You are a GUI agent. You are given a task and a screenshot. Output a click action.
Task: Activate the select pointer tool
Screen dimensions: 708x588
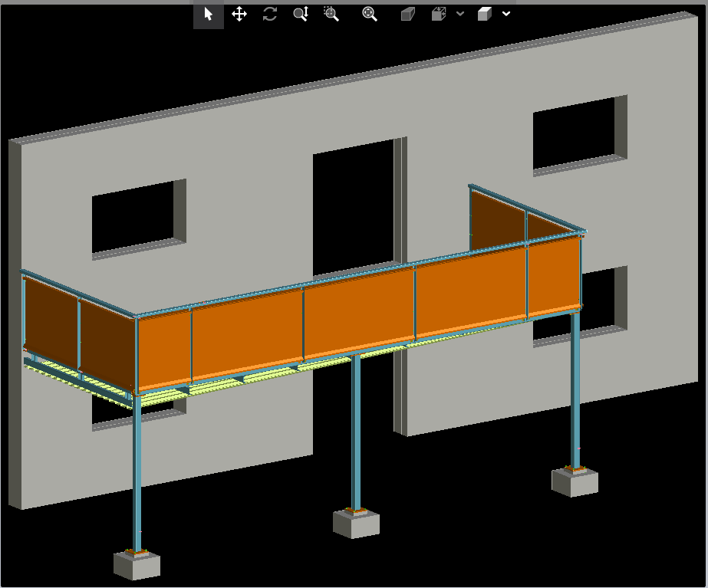pos(208,15)
